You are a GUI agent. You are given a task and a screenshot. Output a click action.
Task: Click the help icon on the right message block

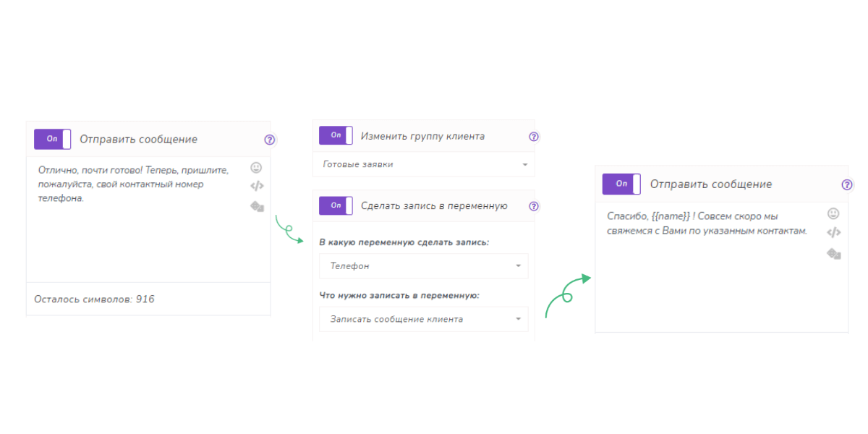[x=847, y=184]
